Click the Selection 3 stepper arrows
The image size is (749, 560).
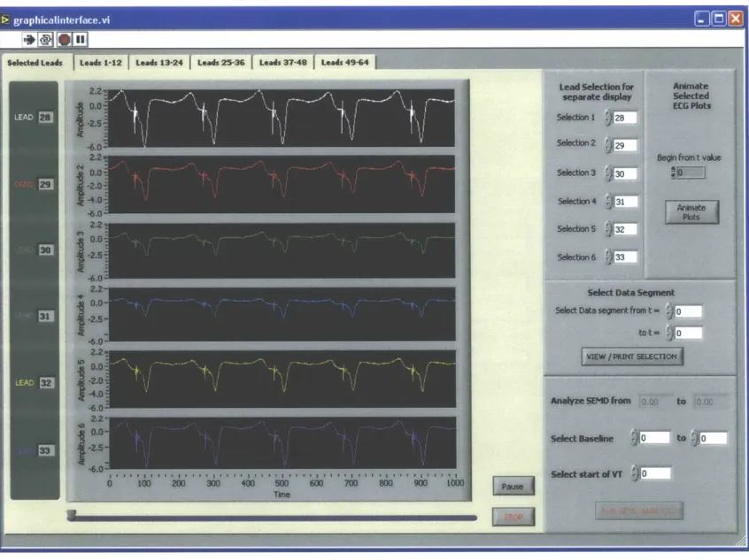[608, 173]
